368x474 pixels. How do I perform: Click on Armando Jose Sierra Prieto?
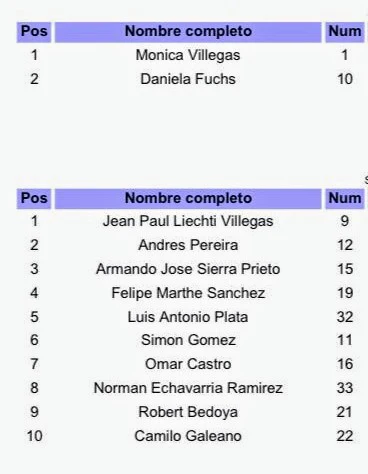coord(188,269)
